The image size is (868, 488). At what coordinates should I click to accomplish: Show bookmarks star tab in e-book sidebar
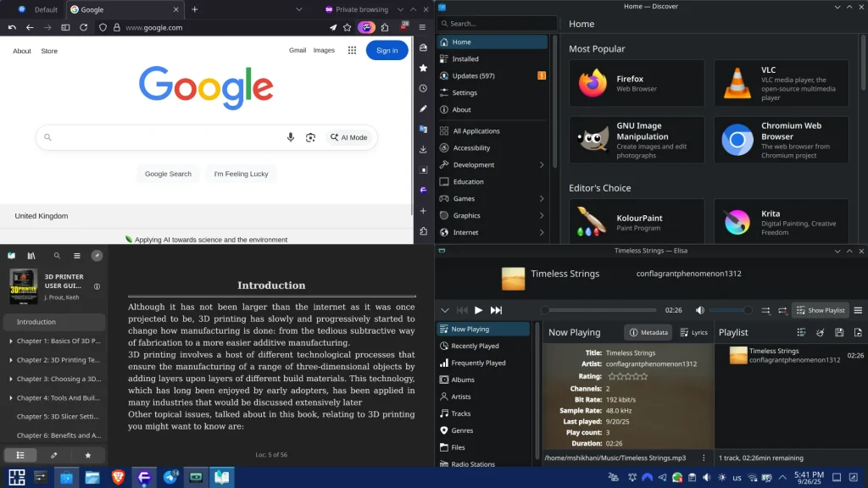click(x=87, y=455)
